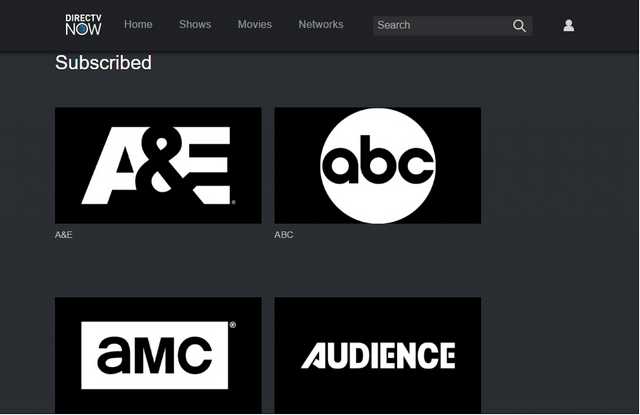Click the Subscribed heading text
This screenshot has height=415, width=640.
click(103, 63)
